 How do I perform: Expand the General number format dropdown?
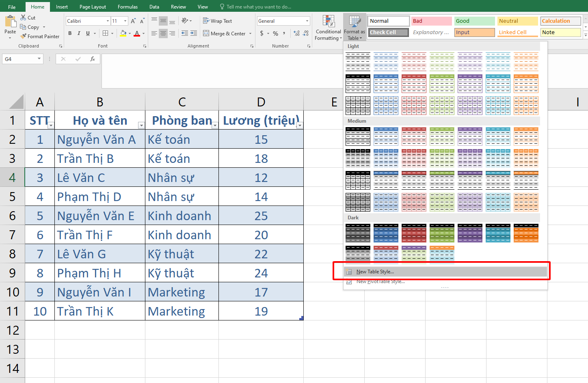307,21
